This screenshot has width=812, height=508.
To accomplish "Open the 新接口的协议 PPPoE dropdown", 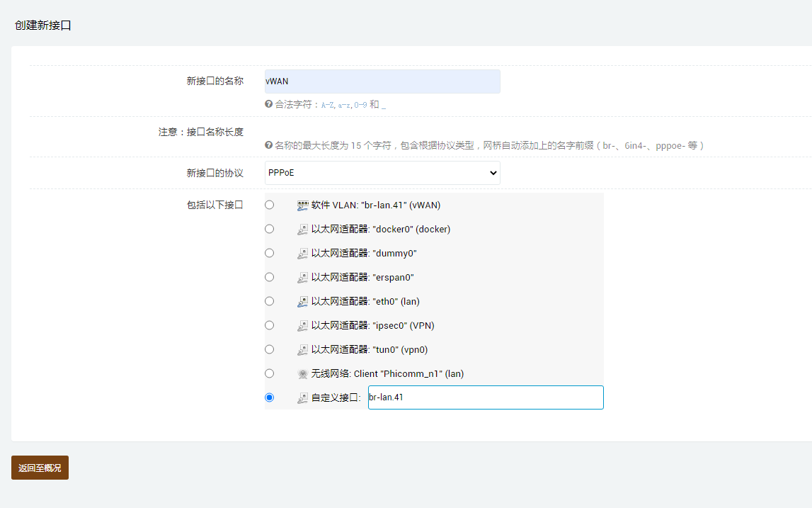I will click(x=382, y=173).
